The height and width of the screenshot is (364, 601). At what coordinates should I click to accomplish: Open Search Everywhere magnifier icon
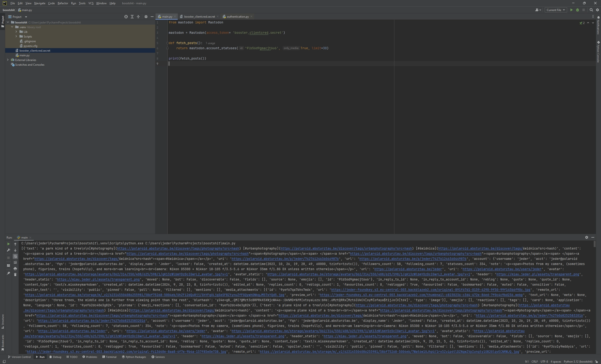[x=591, y=10]
